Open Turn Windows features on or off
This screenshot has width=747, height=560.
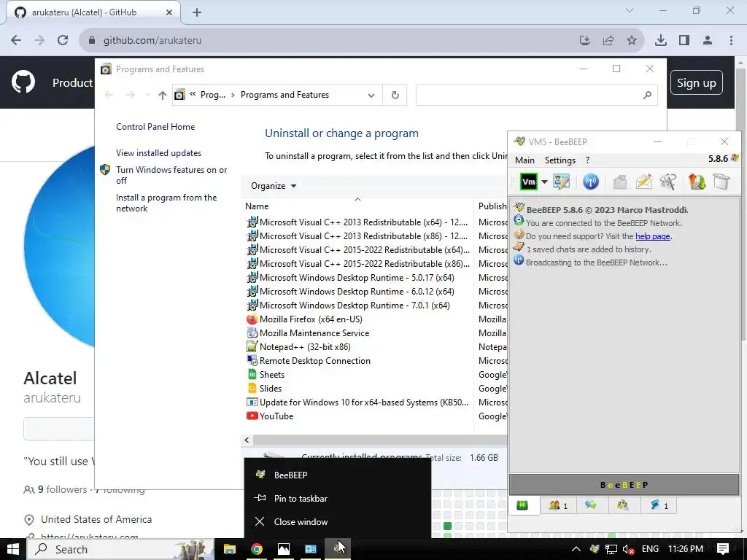pyautogui.click(x=171, y=175)
